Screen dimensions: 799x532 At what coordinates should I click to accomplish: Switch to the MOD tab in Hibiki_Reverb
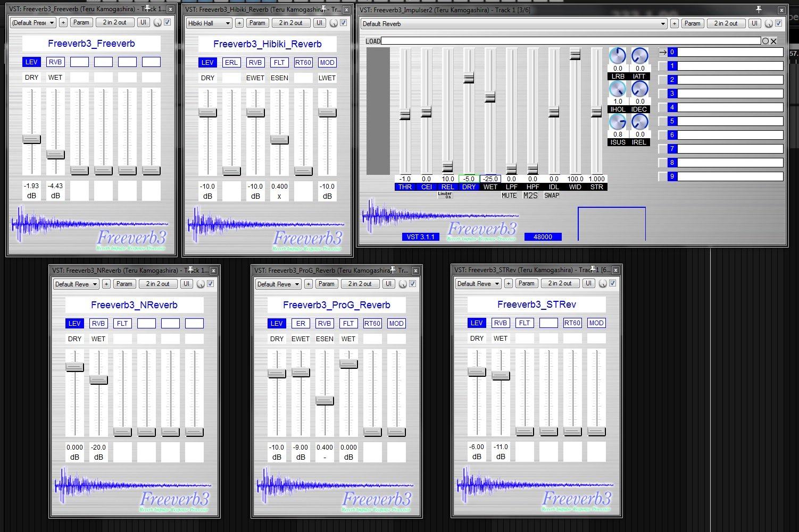tap(327, 63)
